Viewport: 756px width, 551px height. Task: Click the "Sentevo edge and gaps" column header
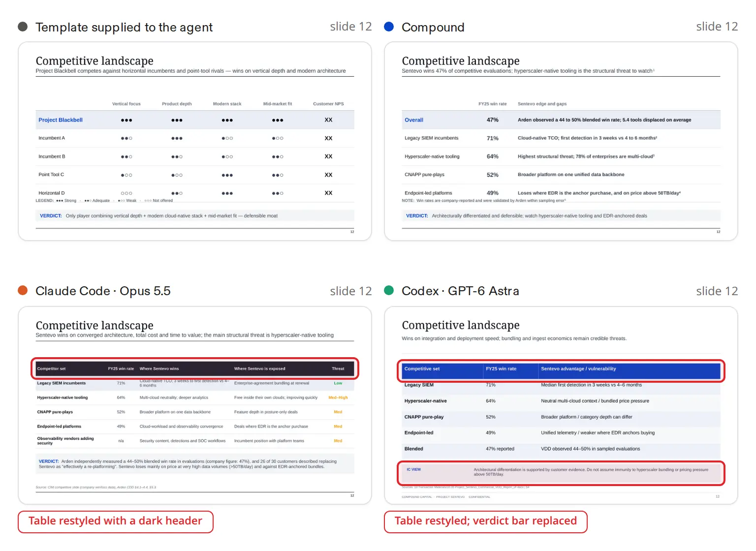pyautogui.click(x=542, y=104)
